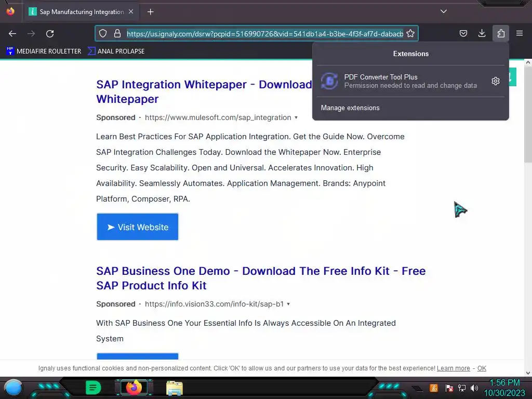Click the info.vision33.com info-kit URL text
Viewport: 532px width, 399px height.
pos(214,304)
